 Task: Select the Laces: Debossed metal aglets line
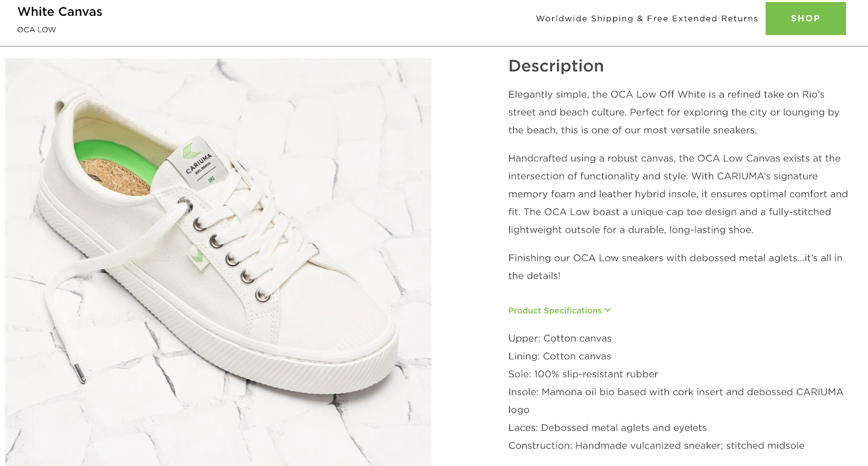(x=607, y=427)
